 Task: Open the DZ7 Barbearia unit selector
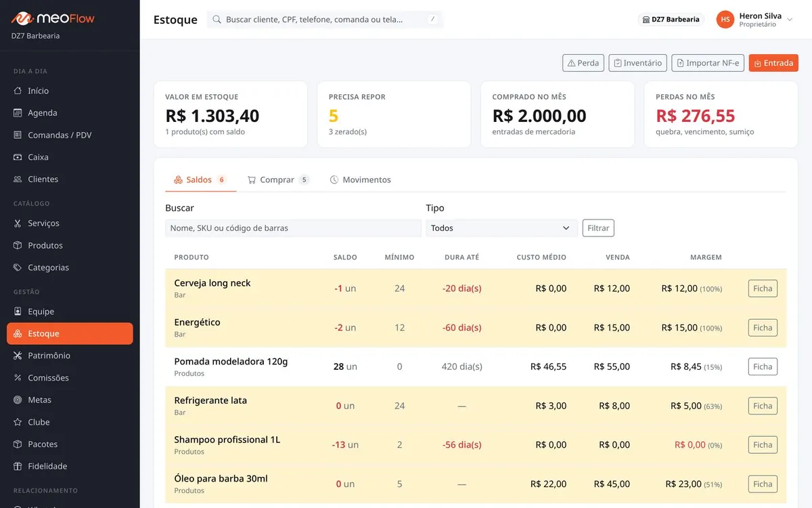671,20
